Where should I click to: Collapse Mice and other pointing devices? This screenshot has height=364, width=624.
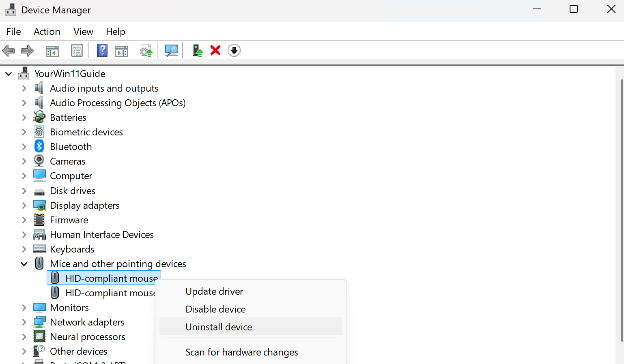pos(24,264)
